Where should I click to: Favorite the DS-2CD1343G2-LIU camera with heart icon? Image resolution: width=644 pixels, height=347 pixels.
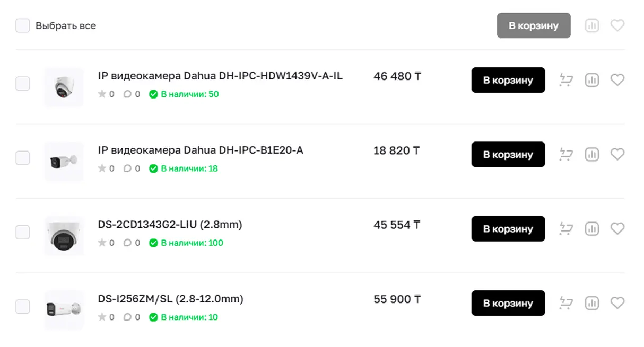coord(617,229)
